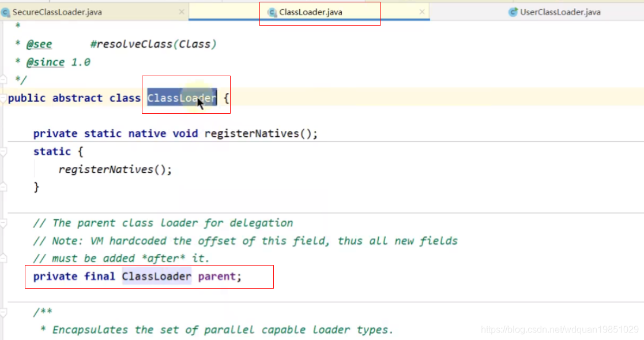Collapse the '/**' Encapsulates javadoc fold marker
The height and width of the screenshot is (340, 644).
[x=3, y=313]
